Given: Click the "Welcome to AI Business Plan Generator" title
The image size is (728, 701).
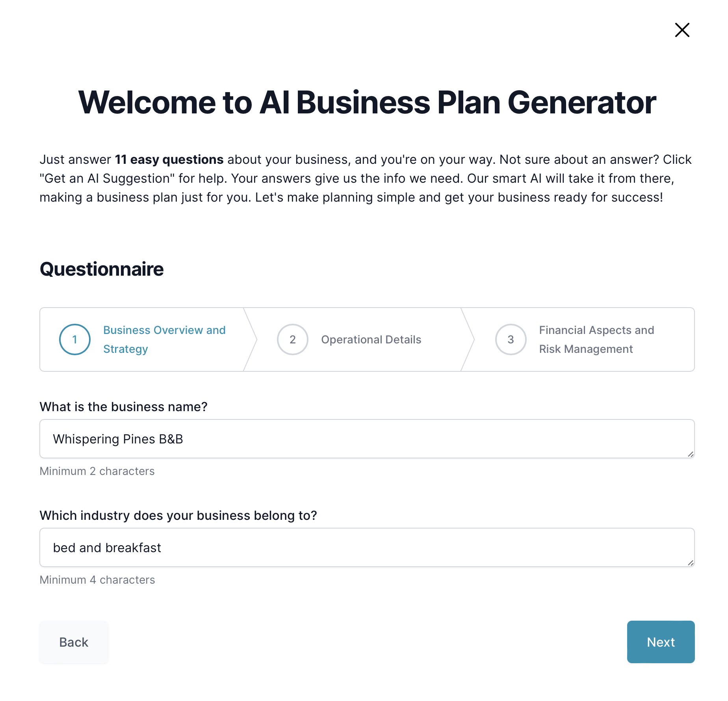Looking at the screenshot, I should point(367,102).
